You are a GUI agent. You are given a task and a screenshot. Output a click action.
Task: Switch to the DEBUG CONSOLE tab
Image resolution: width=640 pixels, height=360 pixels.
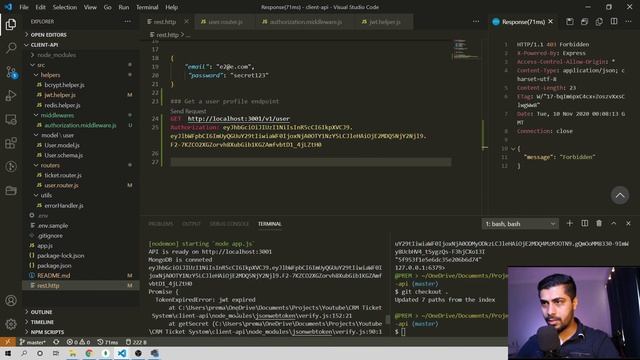point(229,224)
